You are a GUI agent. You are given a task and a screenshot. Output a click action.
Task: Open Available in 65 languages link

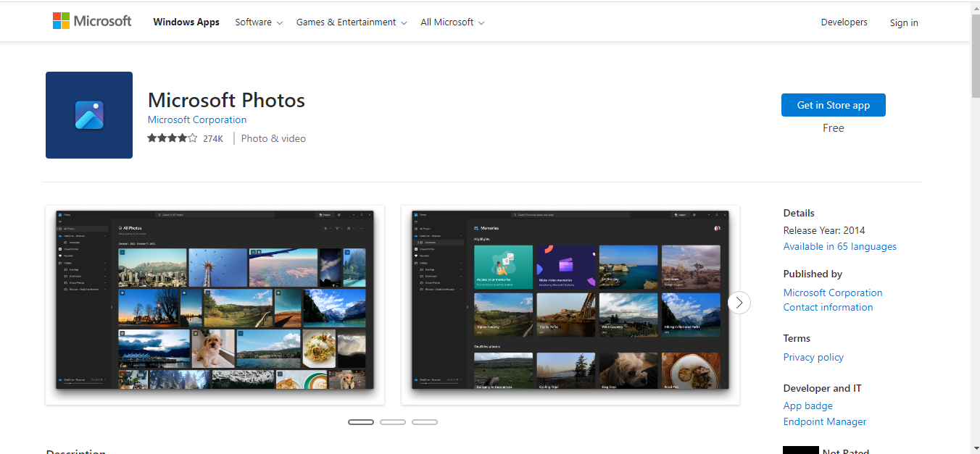click(x=840, y=246)
